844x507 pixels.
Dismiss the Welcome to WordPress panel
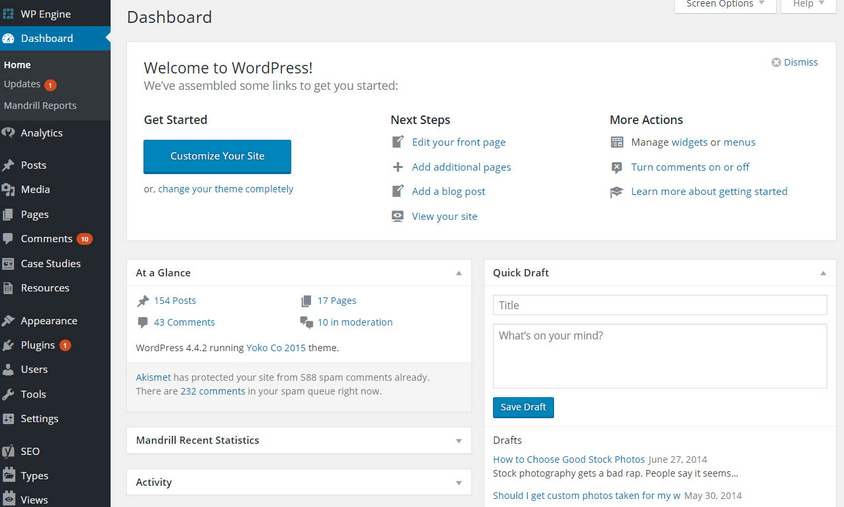pyautogui.click(x=794, y=62)
